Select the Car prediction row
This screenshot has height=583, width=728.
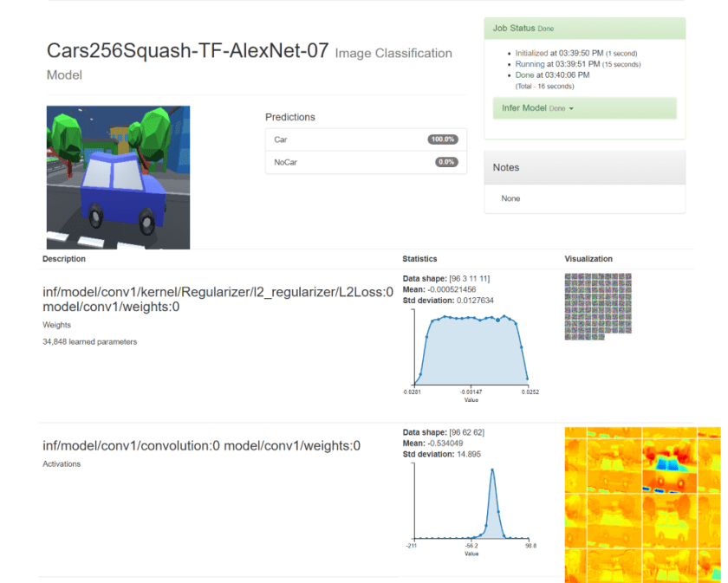(x=347, y=139)
